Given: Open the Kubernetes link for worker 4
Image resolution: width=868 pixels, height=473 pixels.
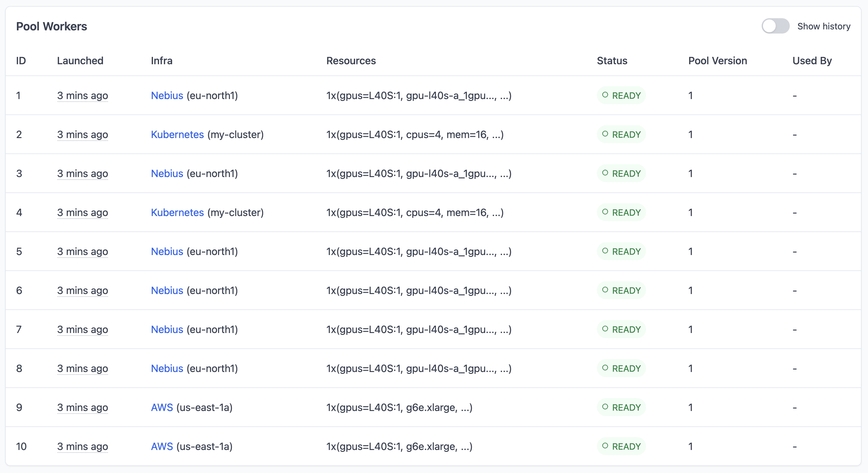Looking at the screenshot, I should [x=177, y=213].
